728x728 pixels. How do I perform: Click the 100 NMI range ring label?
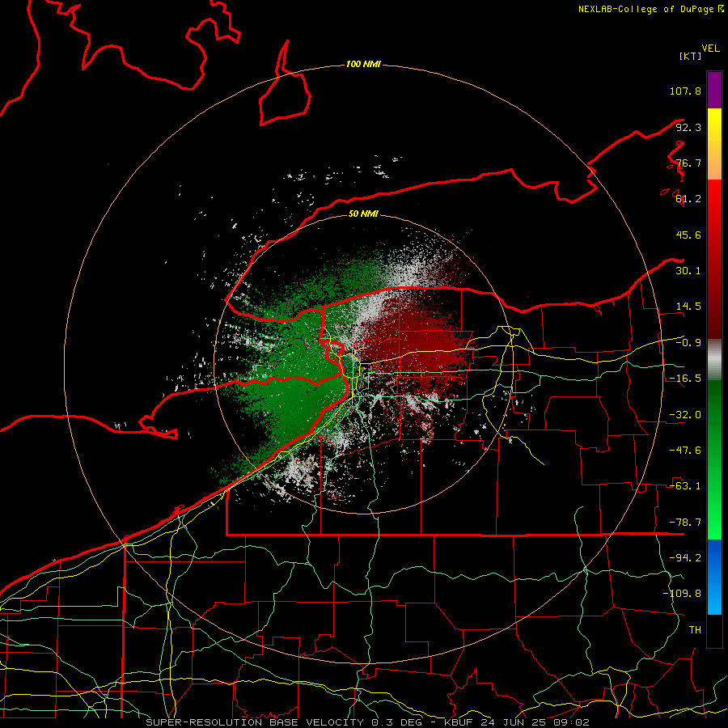(363, 64)
